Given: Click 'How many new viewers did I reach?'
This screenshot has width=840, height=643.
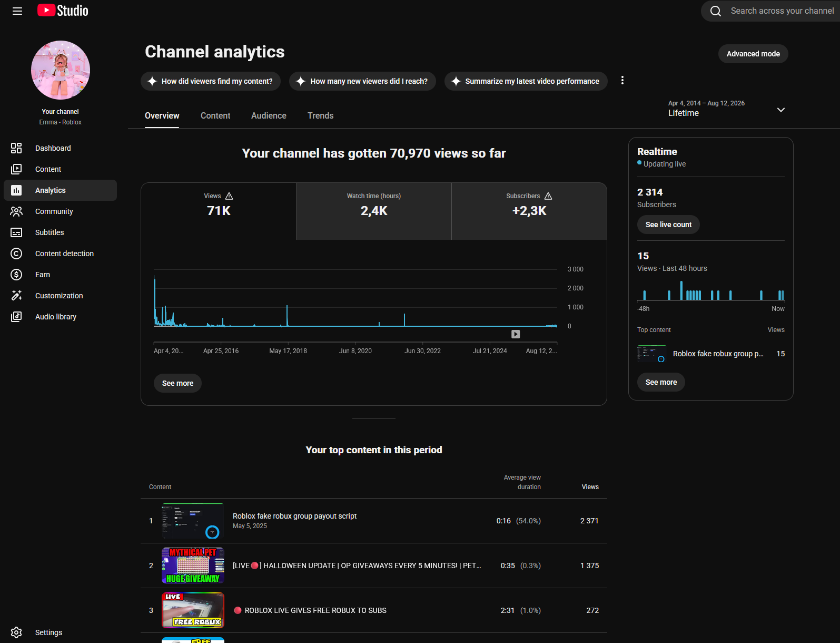Looking at the screenshot, I should (362, 81).
